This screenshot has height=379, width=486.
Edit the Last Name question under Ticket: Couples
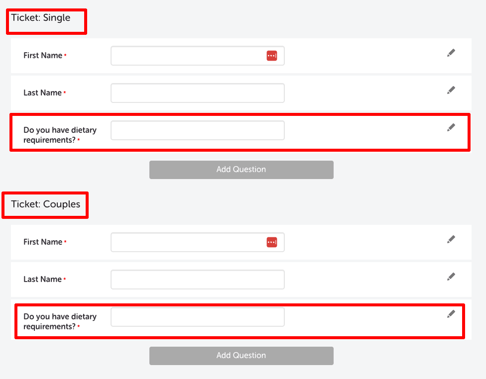pos(451,277)
